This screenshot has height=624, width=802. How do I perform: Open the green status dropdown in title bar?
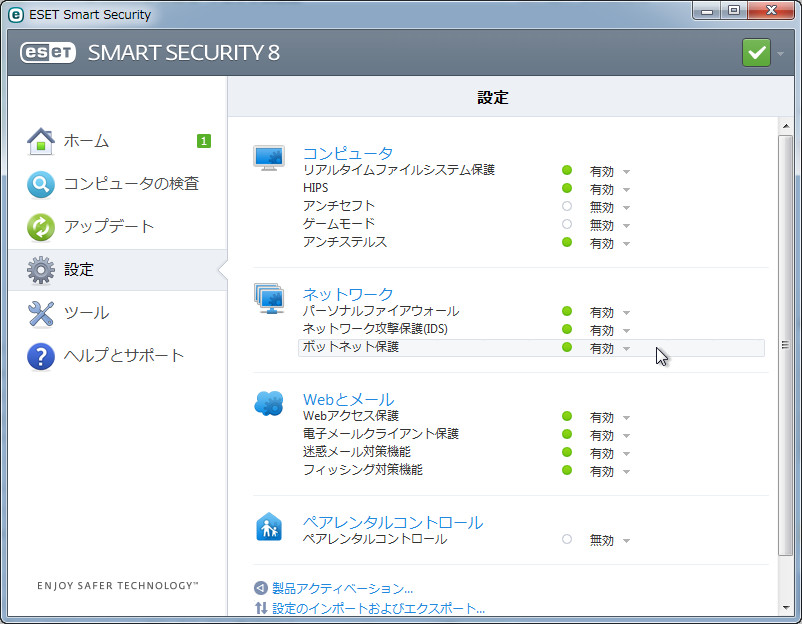(x=757, y=52)
